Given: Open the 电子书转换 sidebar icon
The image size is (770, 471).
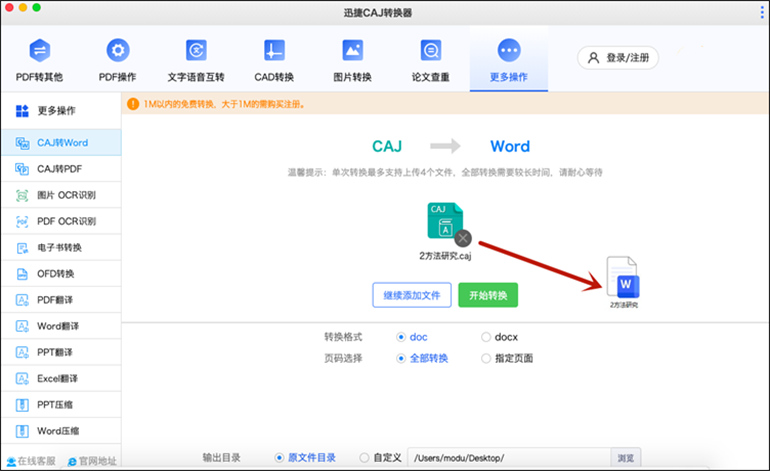Looking at the screenshot, I should 22,248.
